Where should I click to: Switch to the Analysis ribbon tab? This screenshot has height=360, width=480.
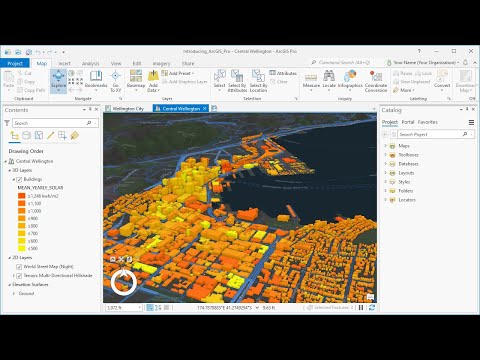tap(90, 63)
